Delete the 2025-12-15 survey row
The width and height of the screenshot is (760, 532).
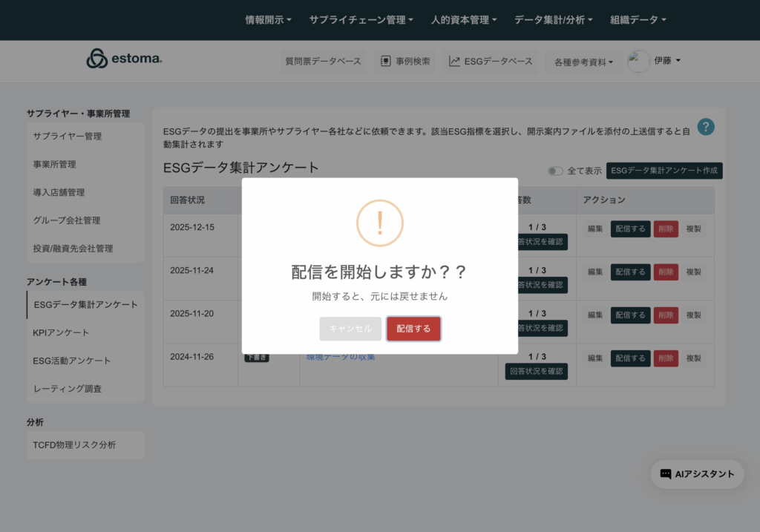[x=666, y=229]
